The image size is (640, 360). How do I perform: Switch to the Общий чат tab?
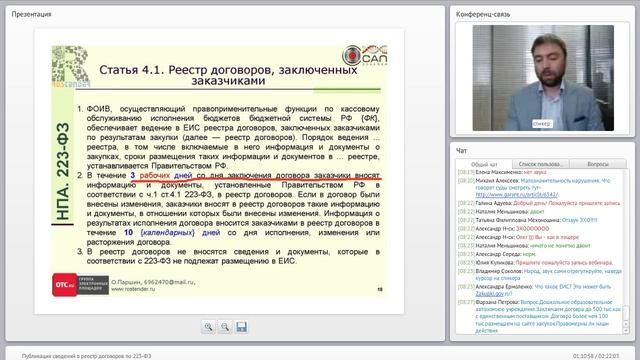tap(484, 164)
